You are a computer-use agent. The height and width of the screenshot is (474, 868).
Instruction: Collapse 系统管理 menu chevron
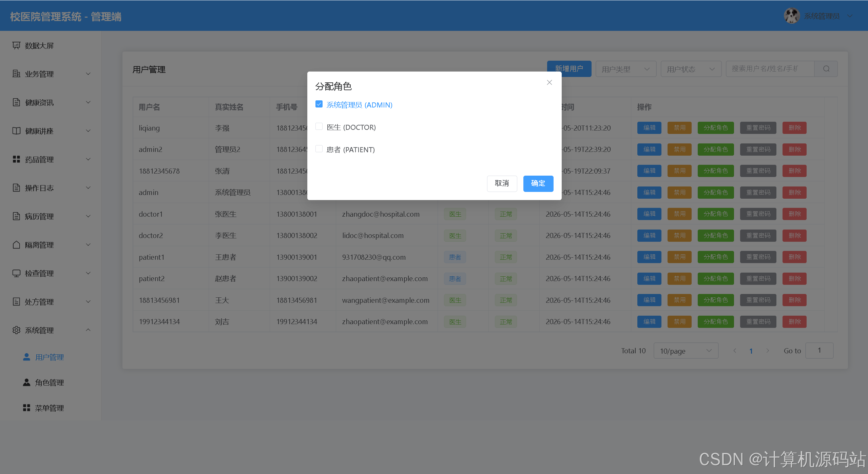88,330
